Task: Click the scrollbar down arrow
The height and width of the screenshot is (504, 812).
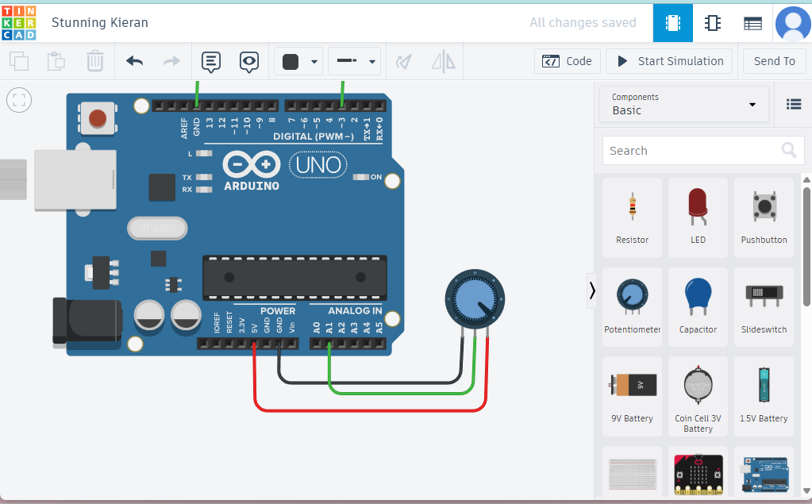Action: (806, 491)
